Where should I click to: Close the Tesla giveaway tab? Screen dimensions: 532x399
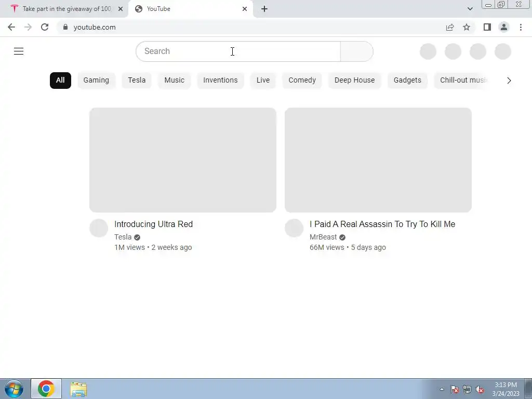[x=121, y=9]
